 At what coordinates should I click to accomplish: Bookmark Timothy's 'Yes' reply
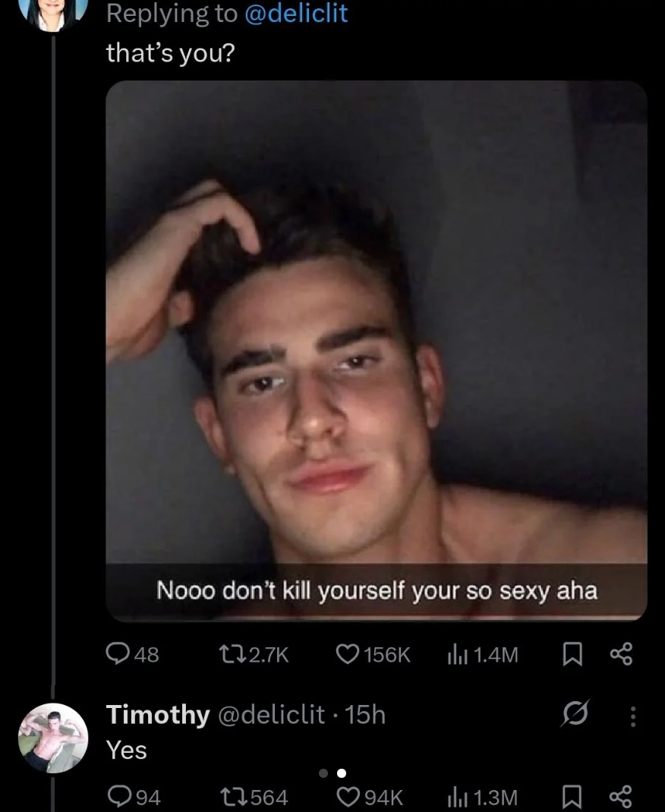tap(572, 797)
